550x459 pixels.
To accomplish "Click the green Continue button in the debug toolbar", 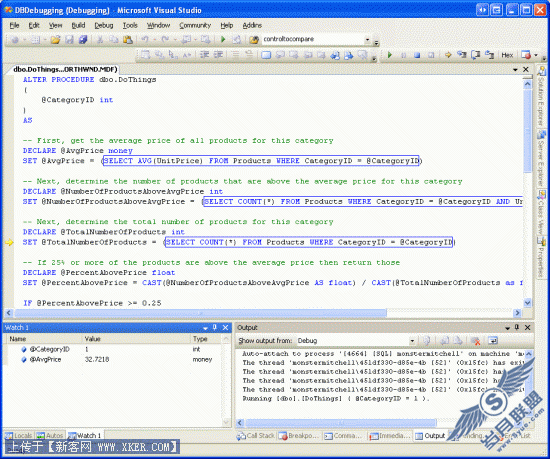I will [x=389, y=55].
